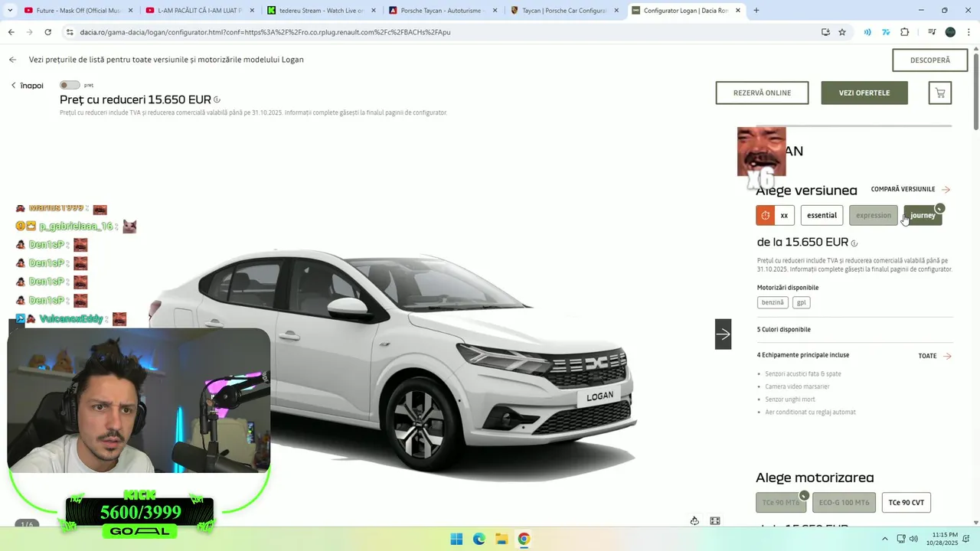
Task: Bookmark this page with the star icon
Action: (x=842, y=32)
